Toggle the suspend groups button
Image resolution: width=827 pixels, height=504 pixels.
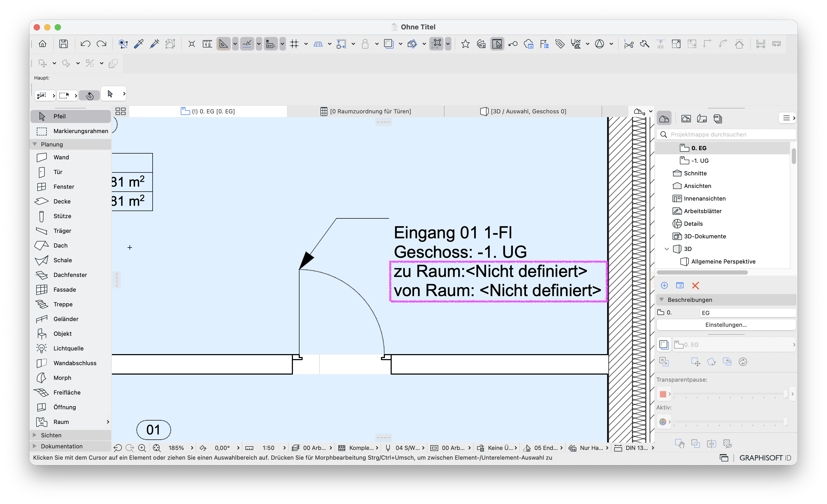tap(436, 44)
